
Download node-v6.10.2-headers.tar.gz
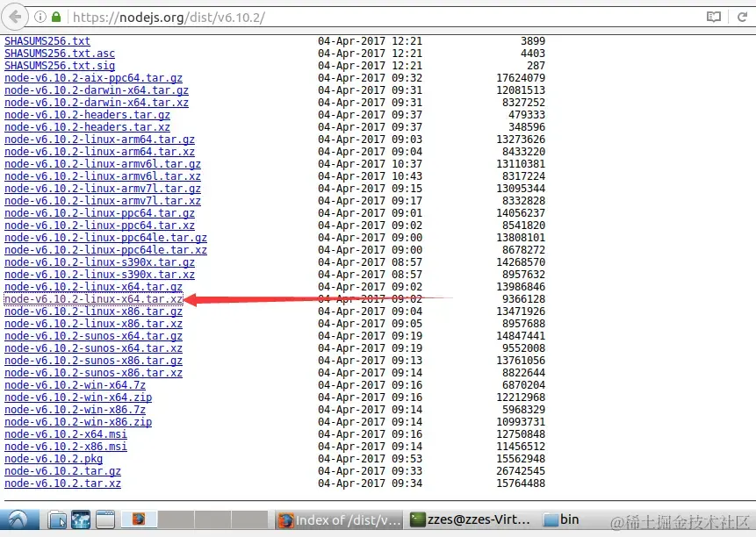click(87, 115)
